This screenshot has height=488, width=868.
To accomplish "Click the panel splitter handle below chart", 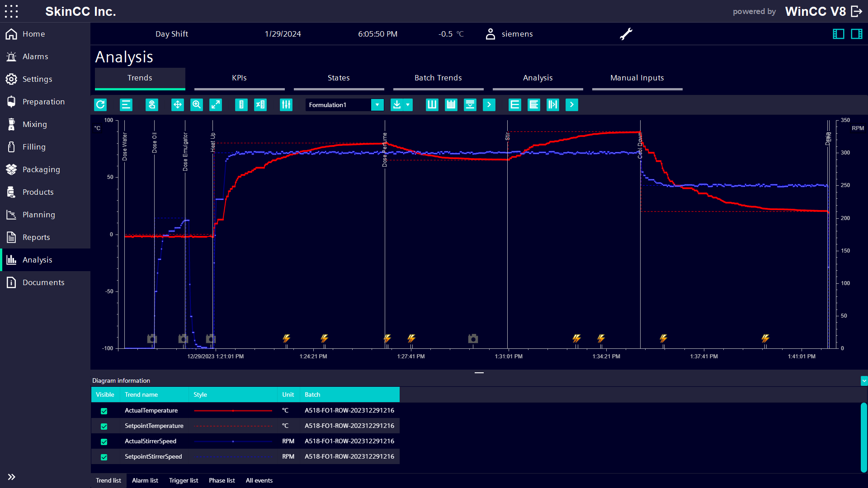I will coord(479,373).
